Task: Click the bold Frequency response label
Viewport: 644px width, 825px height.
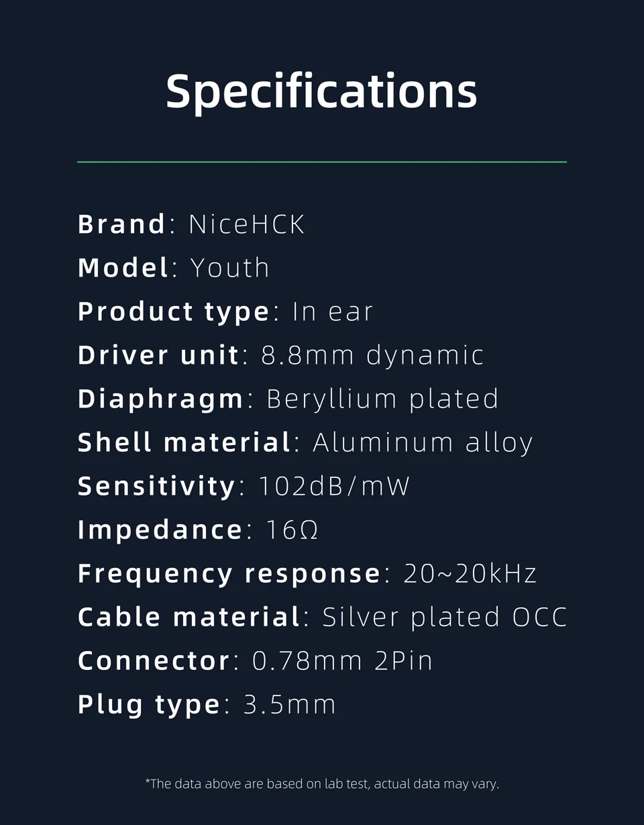Action: 229,573
